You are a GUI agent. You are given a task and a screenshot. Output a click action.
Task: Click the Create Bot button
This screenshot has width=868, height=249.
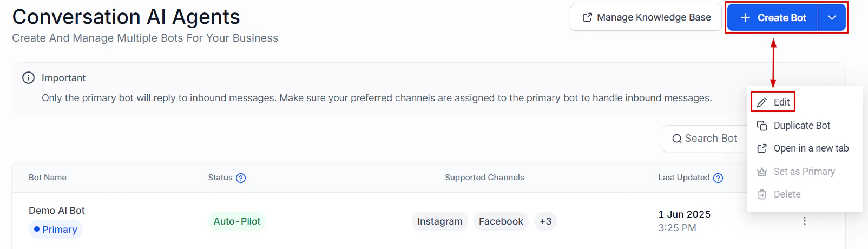(773, 18)
